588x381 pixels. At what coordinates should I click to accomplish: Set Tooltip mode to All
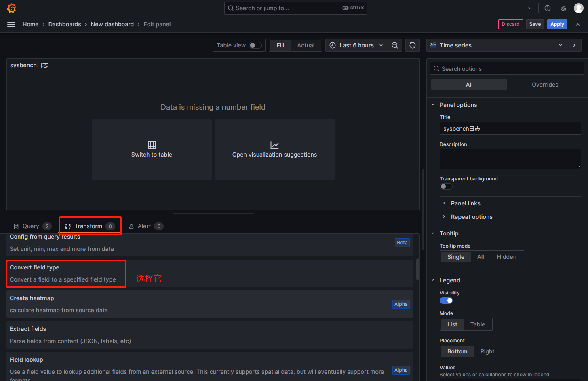tap(481, 257)
